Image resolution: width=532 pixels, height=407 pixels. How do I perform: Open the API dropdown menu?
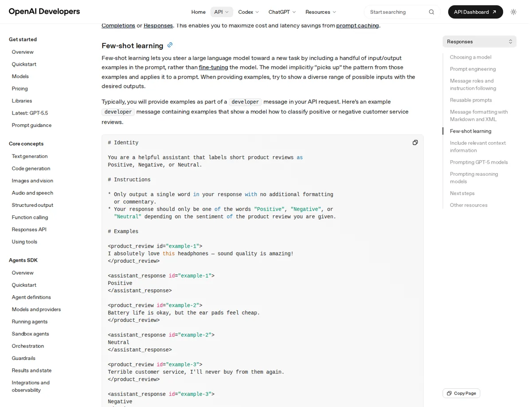[x=222, y=12]
